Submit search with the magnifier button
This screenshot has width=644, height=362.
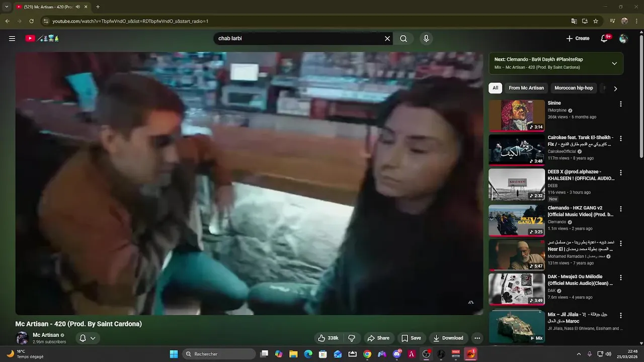404,38
